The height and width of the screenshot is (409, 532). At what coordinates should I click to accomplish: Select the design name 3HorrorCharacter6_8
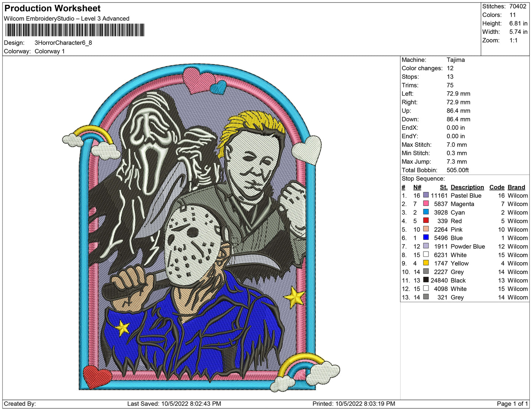coord(63,43)
